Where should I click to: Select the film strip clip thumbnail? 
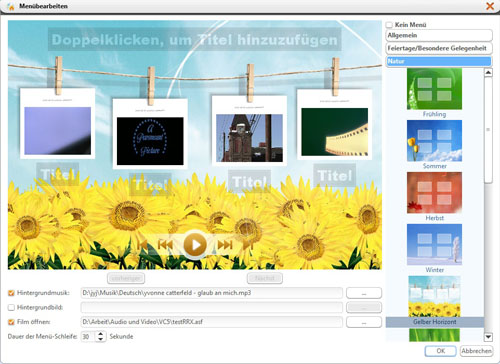[335, 132]
